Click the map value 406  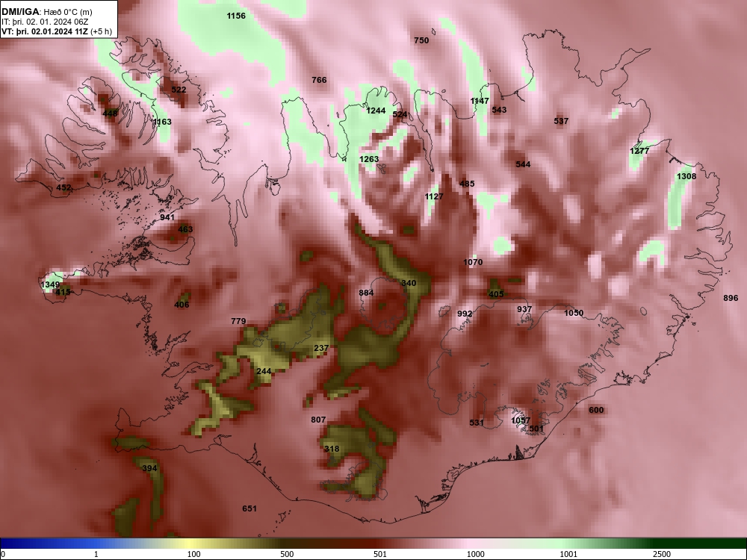click(x=182, y=305)
